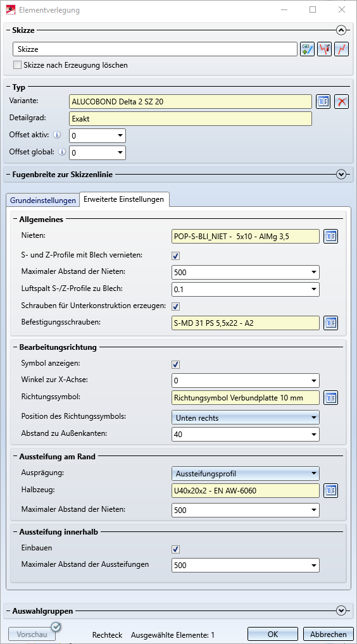Click the info icon next to Offset global
357x644 pixels.
(x=63, y=152)
